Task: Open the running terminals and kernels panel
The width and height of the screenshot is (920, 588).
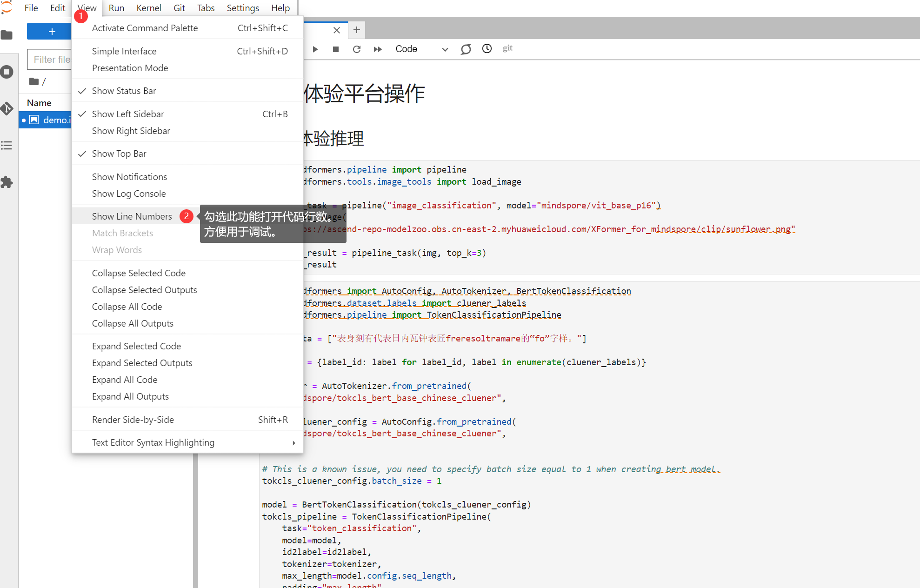Action: pos(7,72)
